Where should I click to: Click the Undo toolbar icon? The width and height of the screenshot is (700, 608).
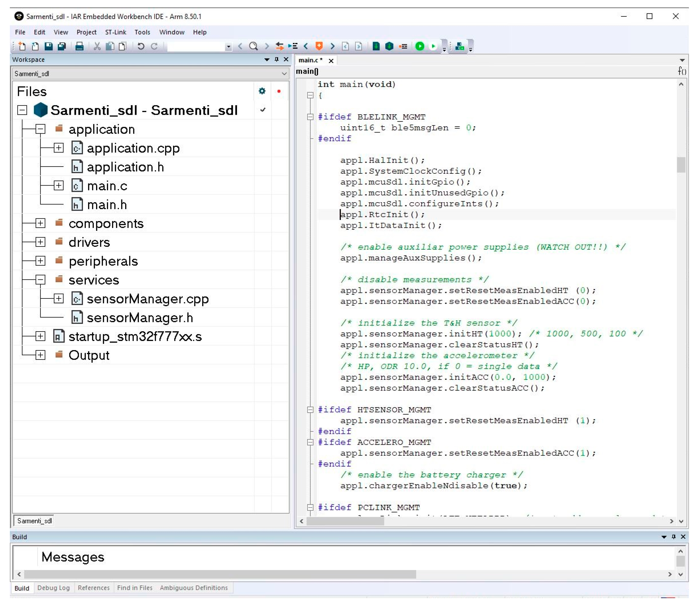click(141, 46)
